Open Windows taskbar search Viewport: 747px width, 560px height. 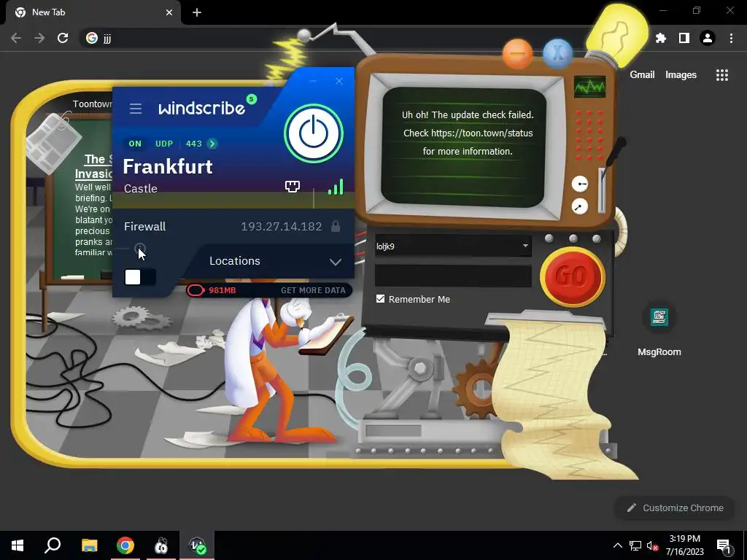point(53,545)
